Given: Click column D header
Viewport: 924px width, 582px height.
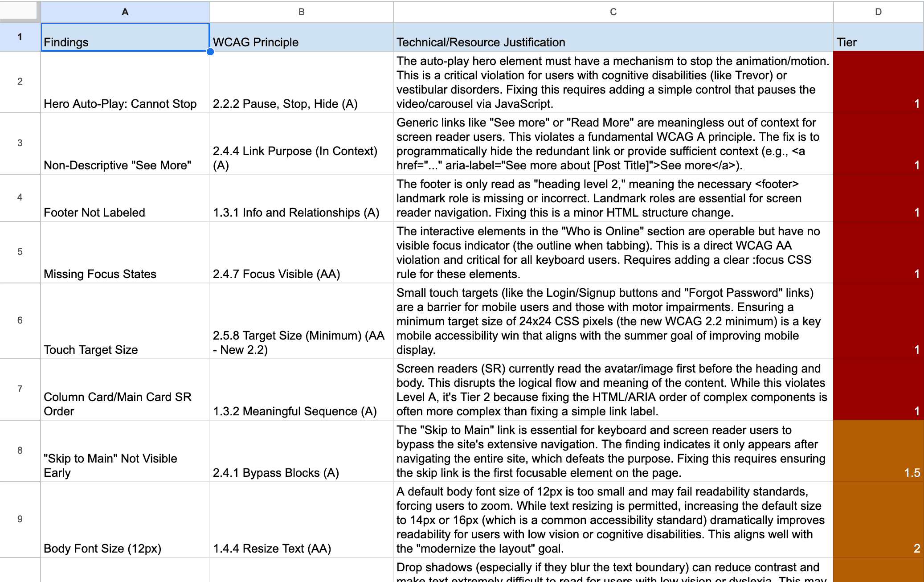Looking at the screenshot, I should [878, 12].
